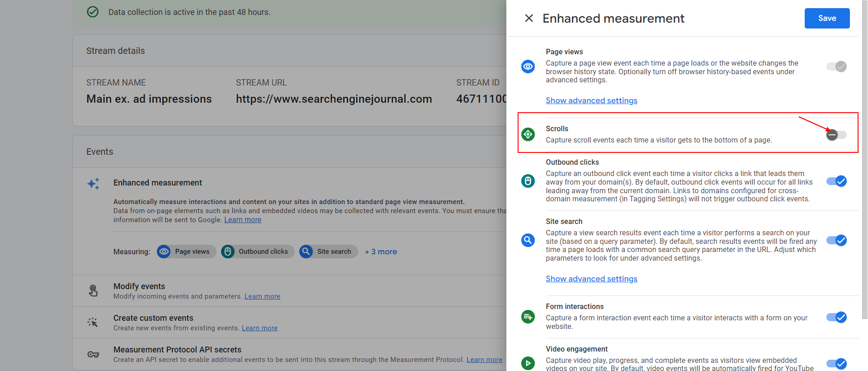The width and height of the screenshot is (868, 371).
Task: Open Learn more link under Enhanced measurement
Action: pos(243,220)
